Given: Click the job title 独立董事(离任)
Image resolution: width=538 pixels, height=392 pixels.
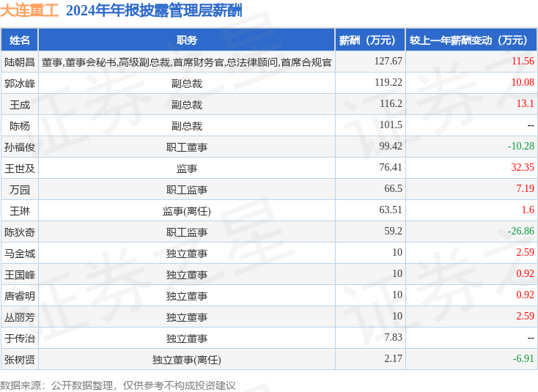Looking at the screenshot, I should click(187, 360).
